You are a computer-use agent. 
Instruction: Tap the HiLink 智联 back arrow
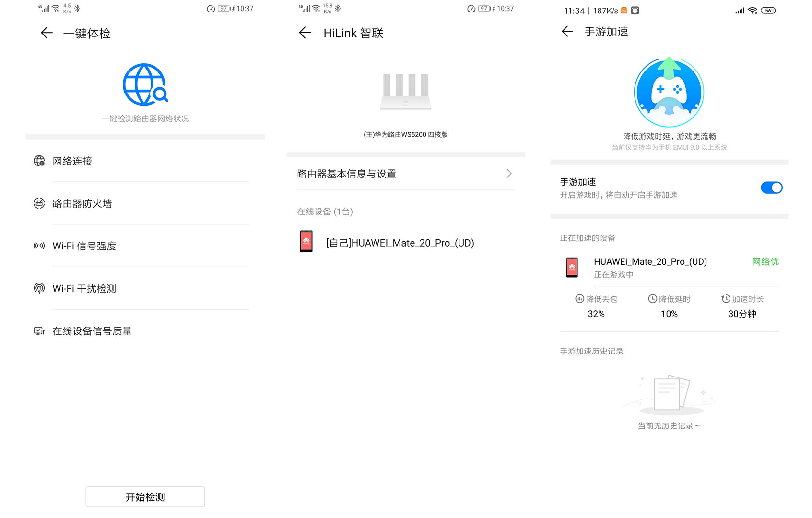point(305,33)
